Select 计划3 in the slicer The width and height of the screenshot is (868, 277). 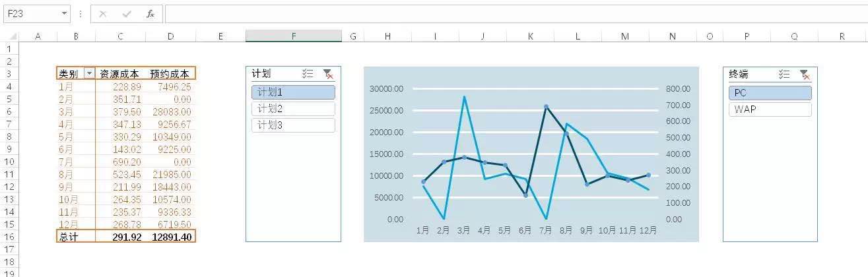(293, 125)
